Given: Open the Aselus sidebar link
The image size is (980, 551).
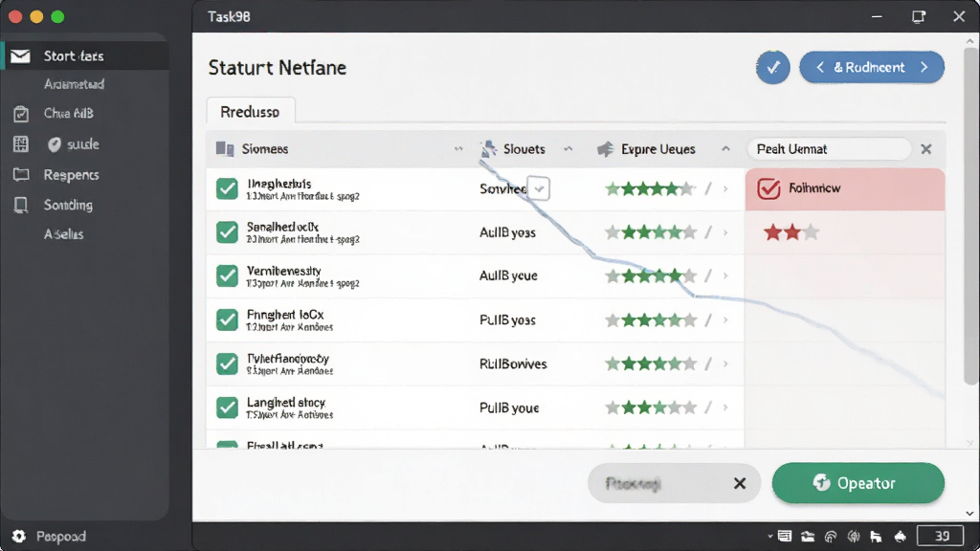Looking at the screenshot, I should click(x=64, y=234).
